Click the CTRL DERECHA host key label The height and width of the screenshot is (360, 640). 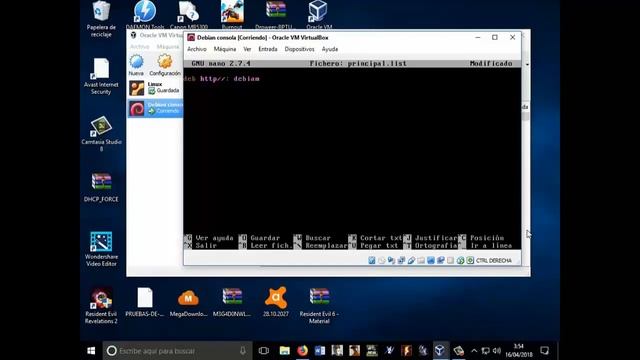tap(493, 260)
